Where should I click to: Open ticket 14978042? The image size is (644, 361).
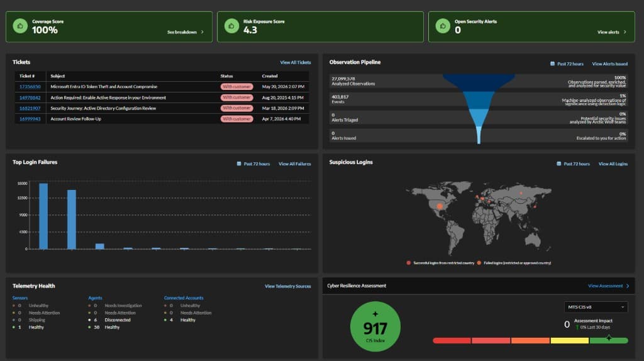coord(30,97)
